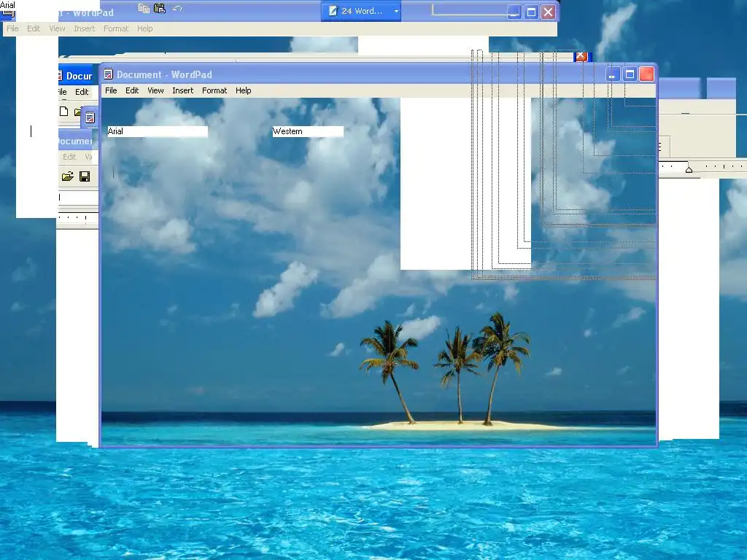Open the View menu in the front Document - WordPad window

click(x=155, y=90)
